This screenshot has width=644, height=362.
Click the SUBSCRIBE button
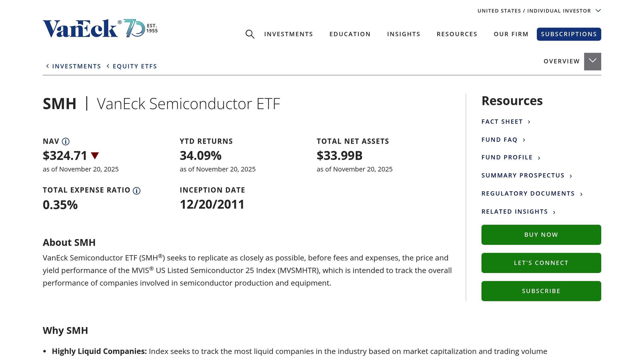541,291
